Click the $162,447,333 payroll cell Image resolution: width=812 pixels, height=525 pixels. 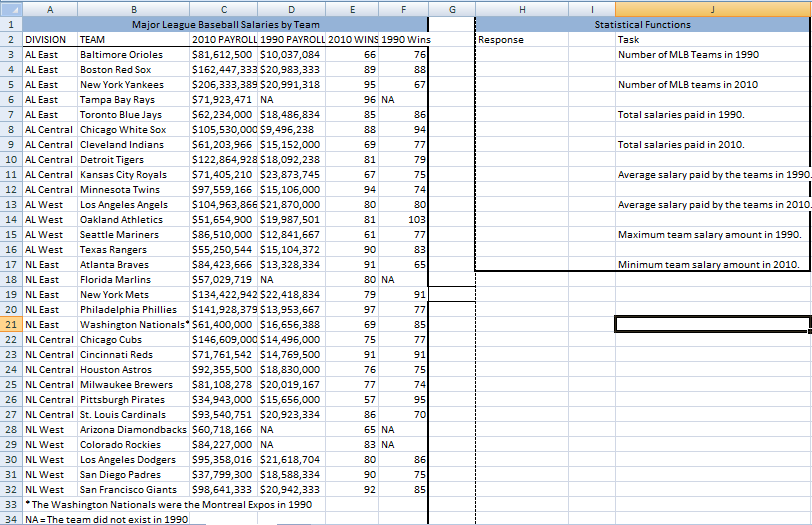[224, 69]
